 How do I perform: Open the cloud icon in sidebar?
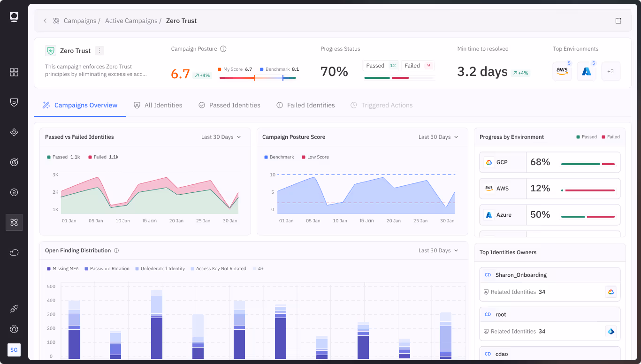14,252
